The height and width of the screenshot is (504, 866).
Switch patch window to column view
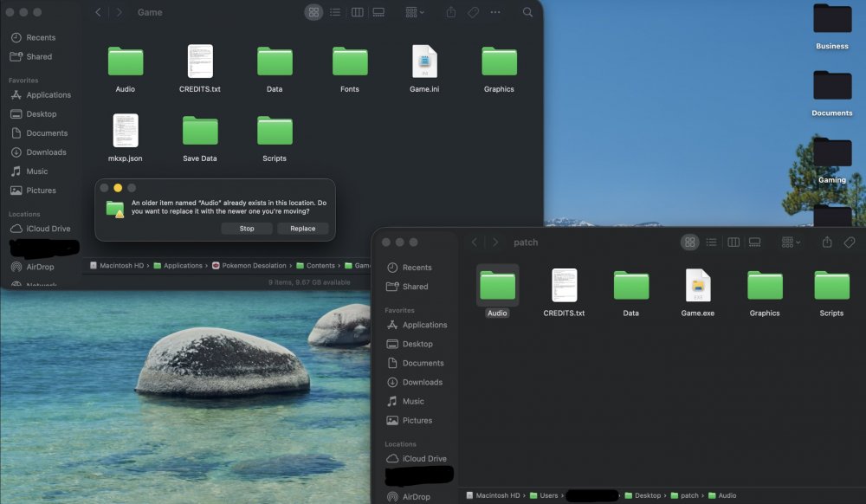tap(734, 242)
